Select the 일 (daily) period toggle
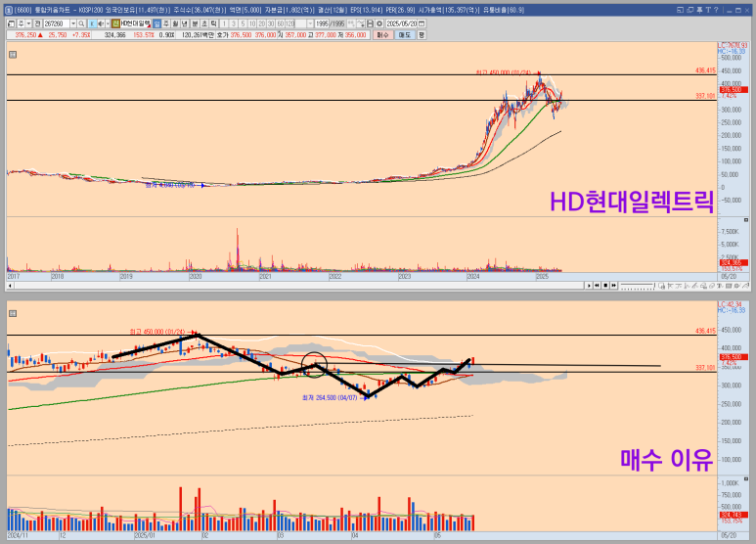Viewport: 756px width, 544px height. 157,23
